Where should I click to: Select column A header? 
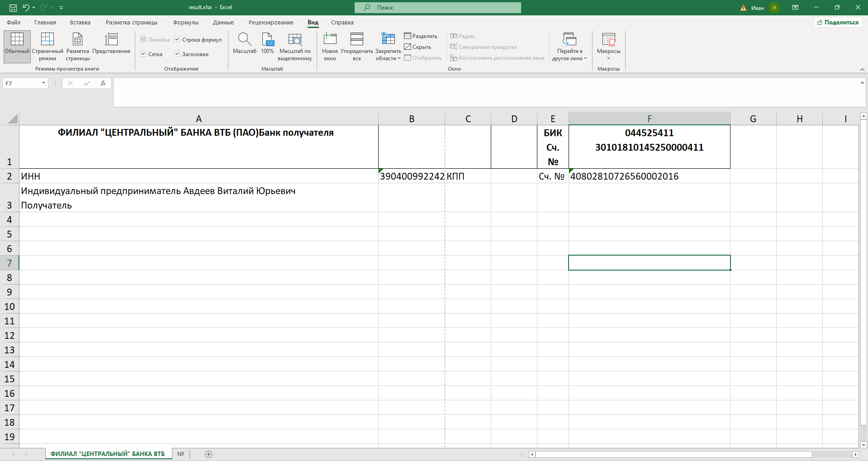point(199,119)
